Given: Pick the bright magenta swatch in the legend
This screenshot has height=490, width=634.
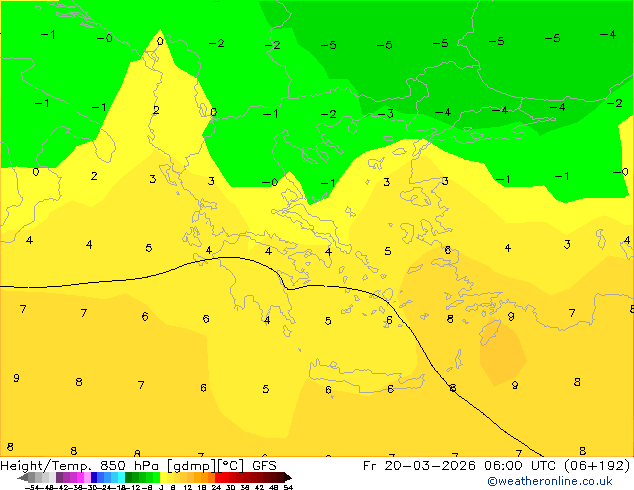Looking at the screenshot, I should 80,477.
